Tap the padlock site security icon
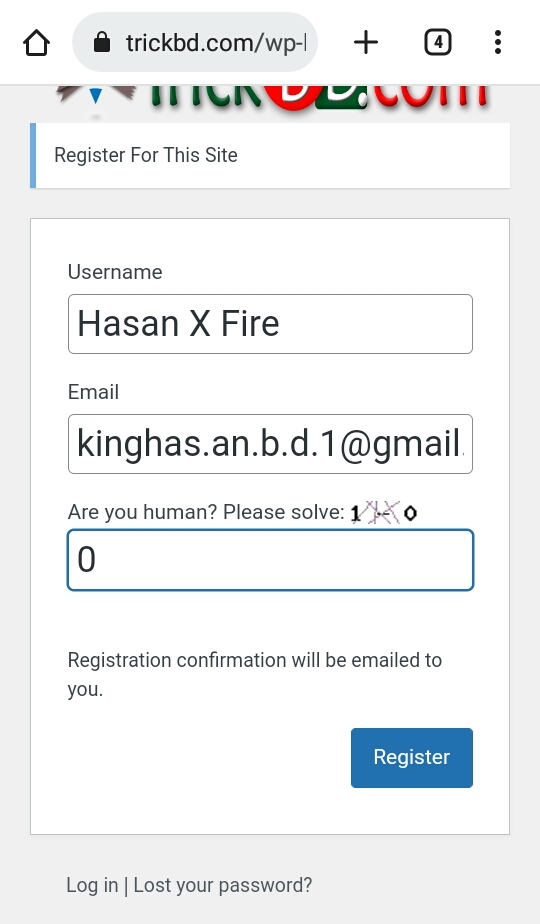The width and height of the screenshot is (540, 924). (x=102, y=42)
